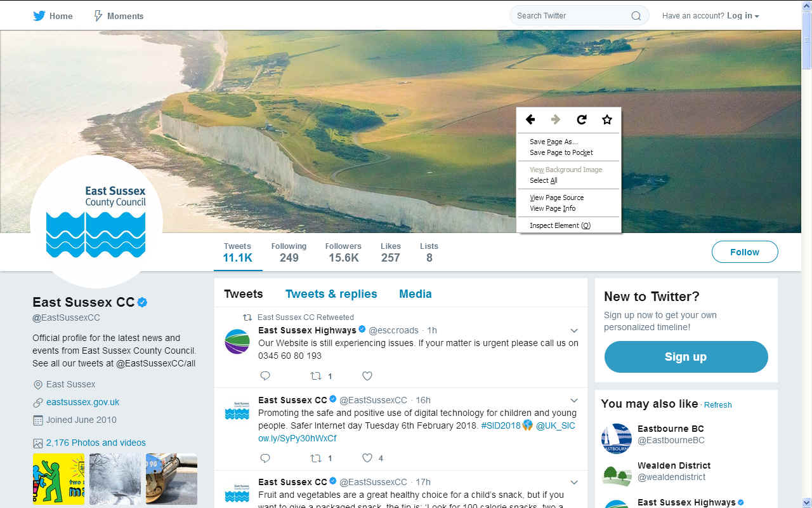Viewport: 812px width, 508px height.
Task: Like the Safer Internet day tweet
Action: [x=367, y=458]
